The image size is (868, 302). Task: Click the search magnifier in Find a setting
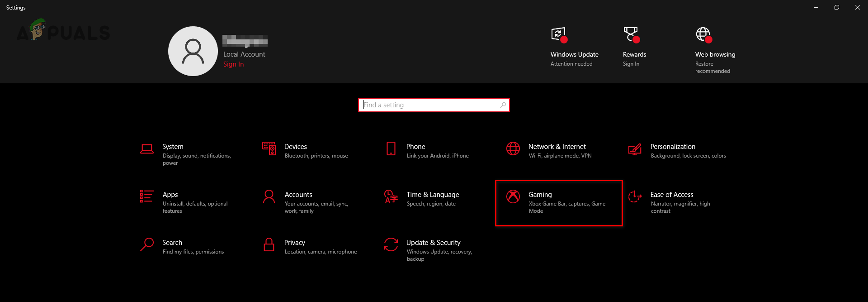[503, 105]
